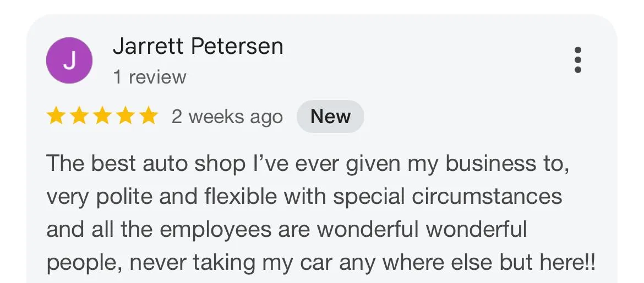Select the fourth yellow rating star

pyautogui.click(x=125, y=116)
